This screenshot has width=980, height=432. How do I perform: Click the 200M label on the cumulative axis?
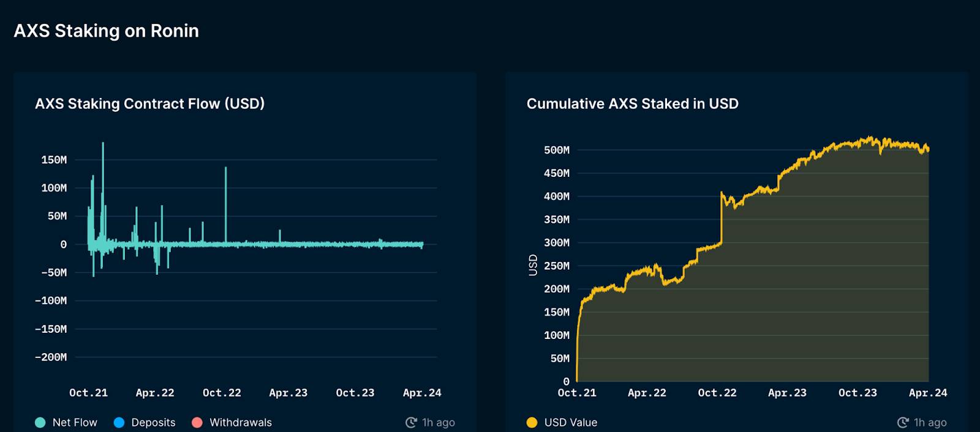[557, 289]
